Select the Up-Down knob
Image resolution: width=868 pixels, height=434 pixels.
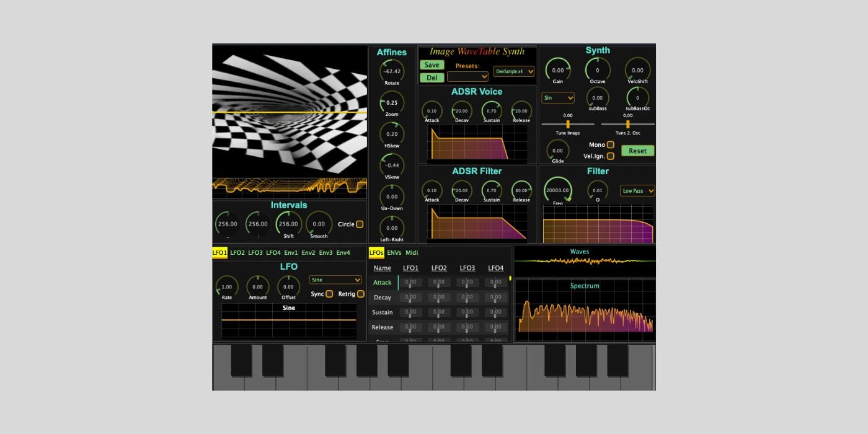click(392, 196)
